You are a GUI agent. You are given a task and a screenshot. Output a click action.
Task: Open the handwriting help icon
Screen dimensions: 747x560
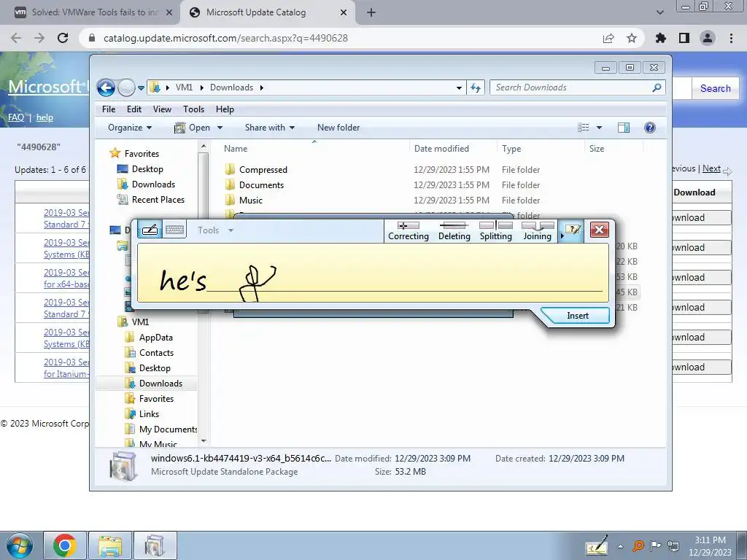[573, 230]
